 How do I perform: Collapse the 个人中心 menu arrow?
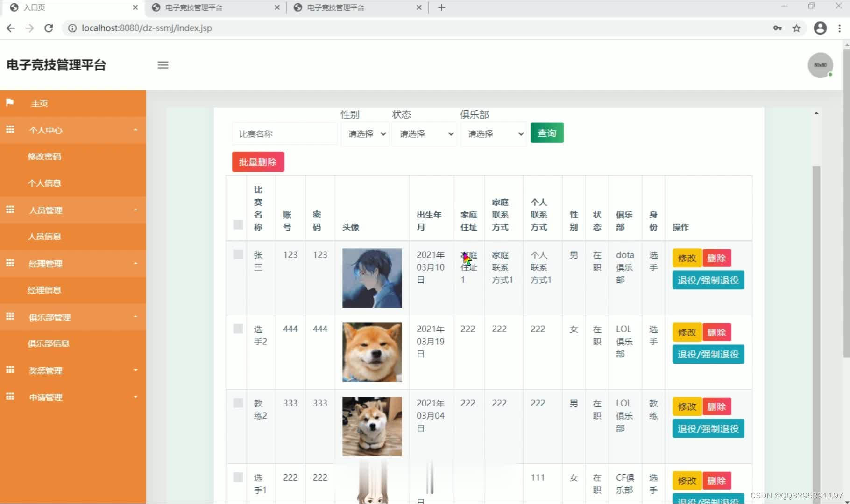click(135, 130)
